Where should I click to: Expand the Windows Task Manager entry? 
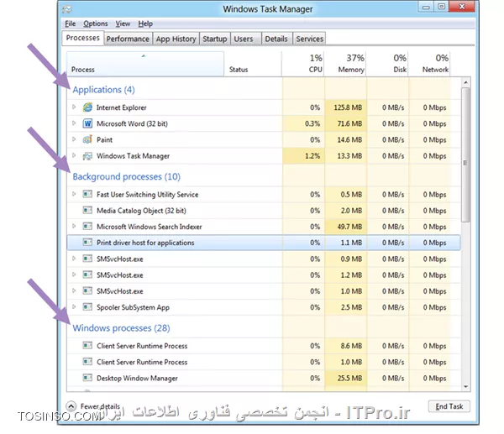tap(74, 155)
